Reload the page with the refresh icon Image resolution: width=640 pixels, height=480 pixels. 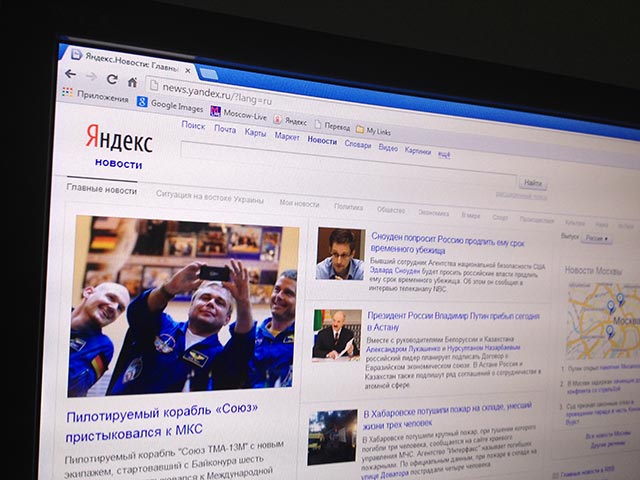pyautogui.click(x=111, y=80)
